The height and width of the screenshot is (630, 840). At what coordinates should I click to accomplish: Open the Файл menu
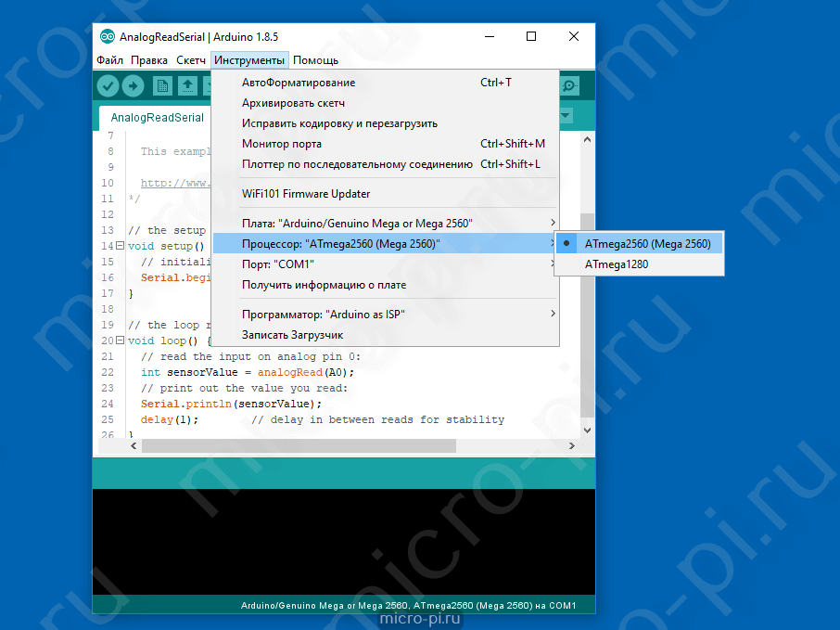pyautogui.click(x=109, y=60)
